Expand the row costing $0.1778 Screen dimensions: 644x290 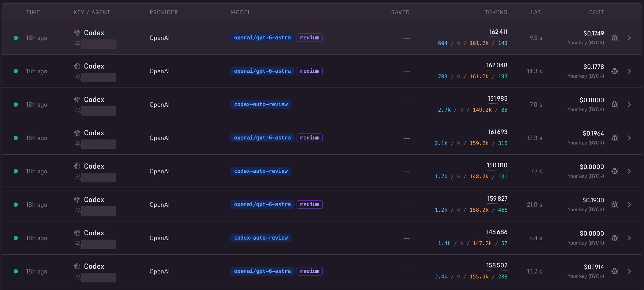click(629, 71)
